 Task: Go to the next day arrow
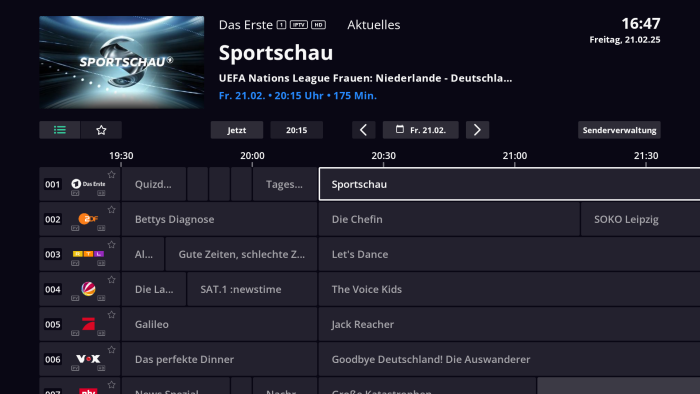(477, 130)
